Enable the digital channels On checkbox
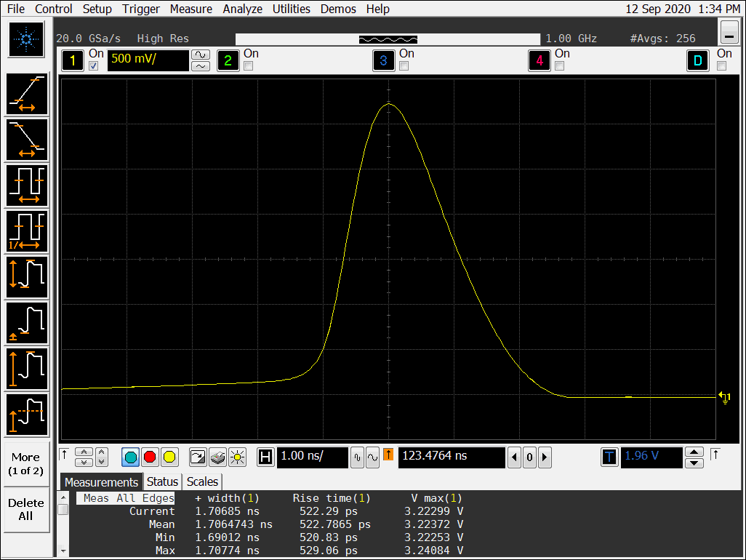746x560 pixels. pos(722,66)
